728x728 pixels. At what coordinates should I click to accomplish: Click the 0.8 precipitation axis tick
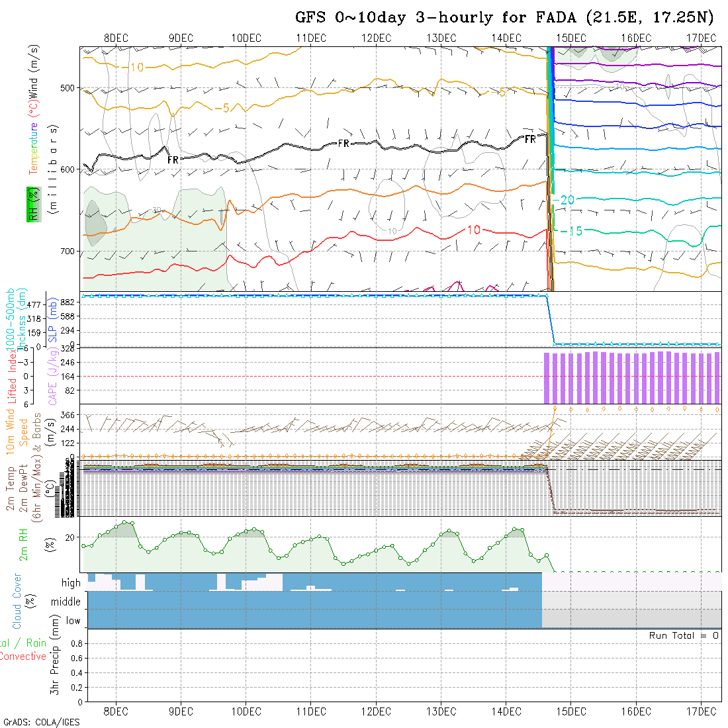(x=75, y=643)
